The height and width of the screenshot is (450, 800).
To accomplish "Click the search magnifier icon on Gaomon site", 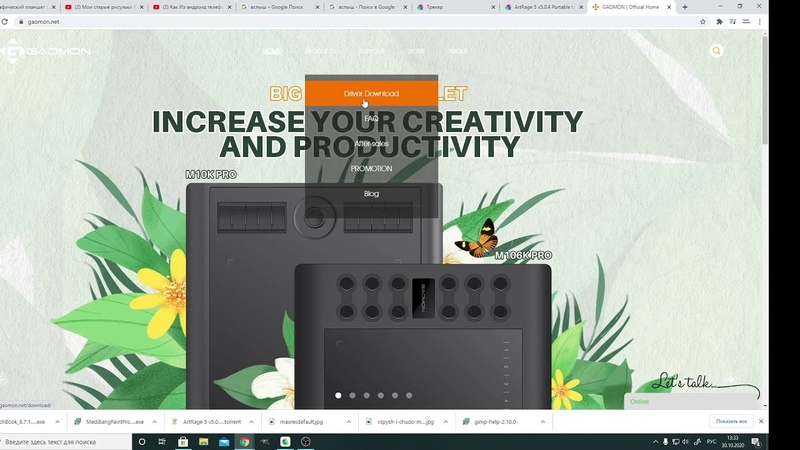I will [x=716, y=51].
